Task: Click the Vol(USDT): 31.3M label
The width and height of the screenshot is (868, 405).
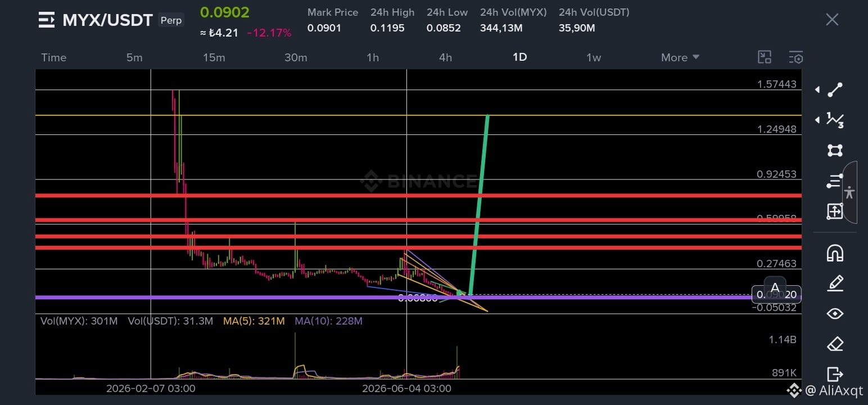Action: [170, 321]
